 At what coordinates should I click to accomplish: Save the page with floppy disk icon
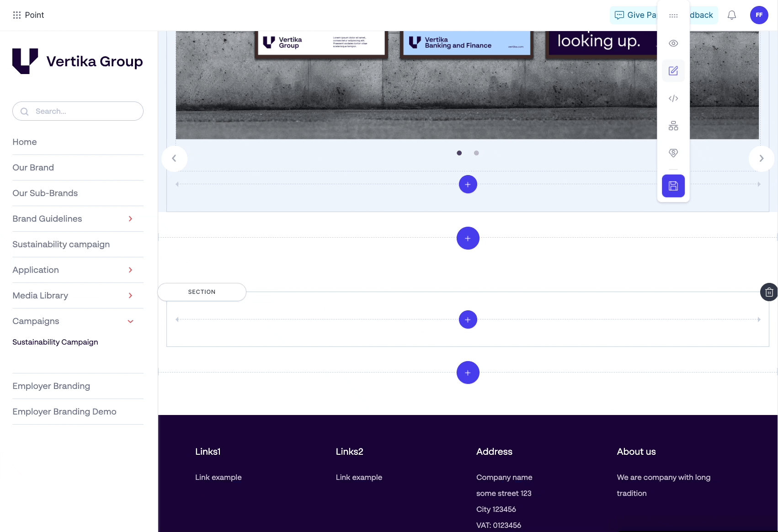click(673, 186)
